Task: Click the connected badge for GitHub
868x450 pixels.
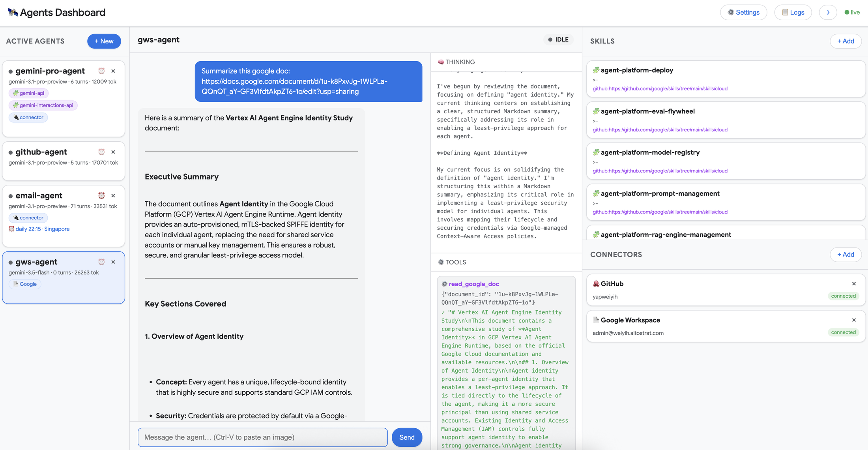Action: (843, 296)
